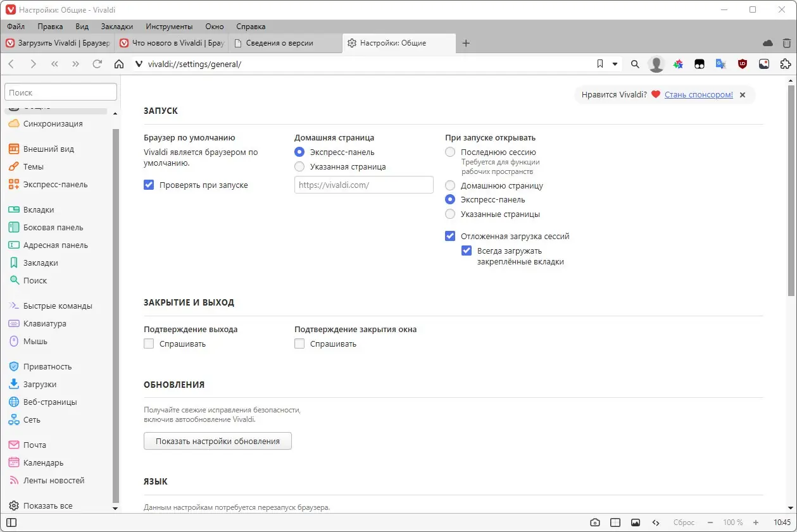Open Сеть settings section
The image size is (797, 532).
pos(24,420)
